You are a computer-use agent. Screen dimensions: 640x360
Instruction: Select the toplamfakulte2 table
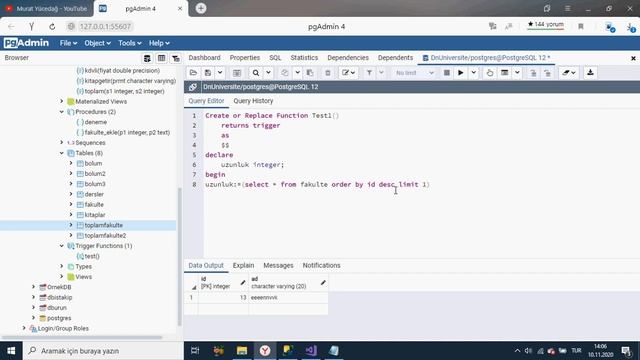pyautogui.click(x=105, y=236)
